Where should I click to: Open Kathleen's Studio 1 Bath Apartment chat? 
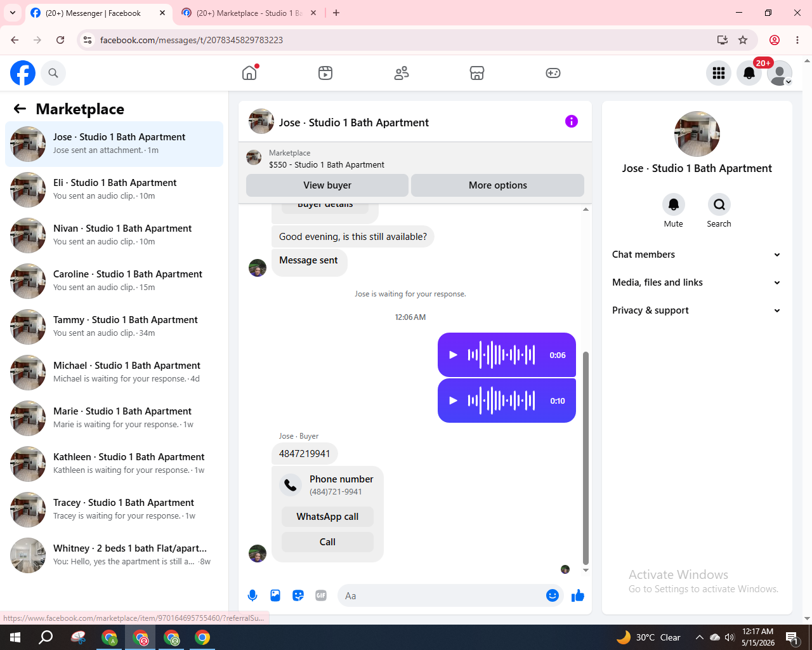pyautogui.click(x=114, y=464)
